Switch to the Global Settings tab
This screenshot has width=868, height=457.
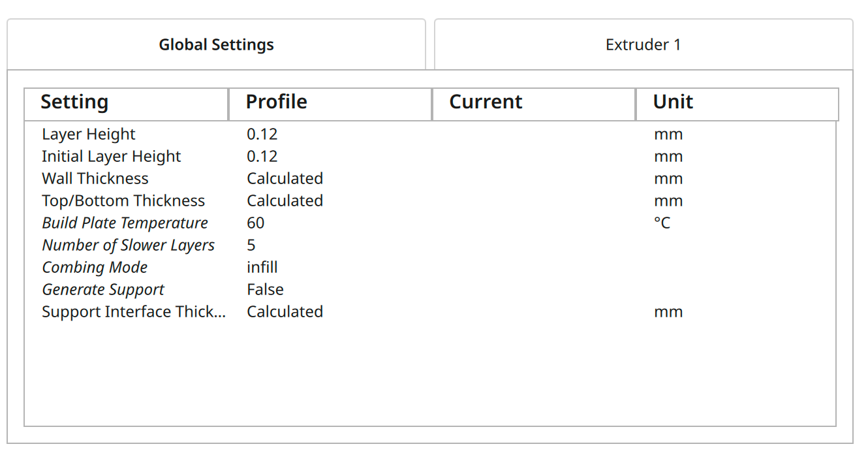click(216, 45)
